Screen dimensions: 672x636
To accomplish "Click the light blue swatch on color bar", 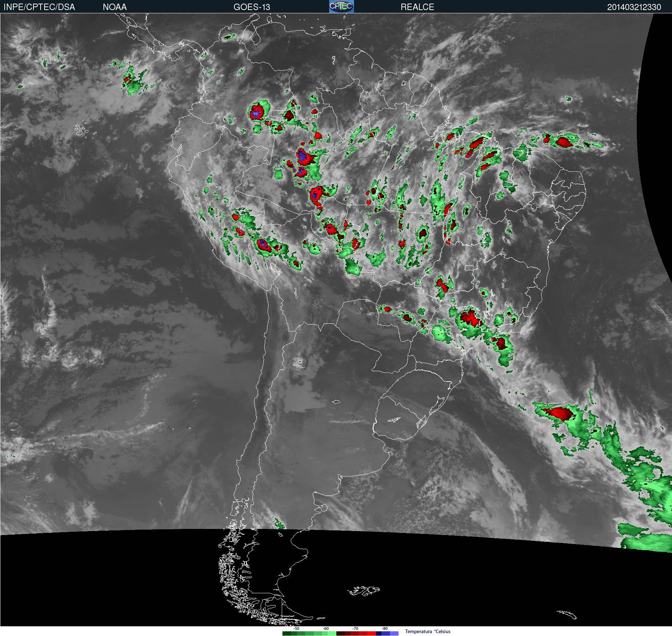I will [x=394, y=633].
